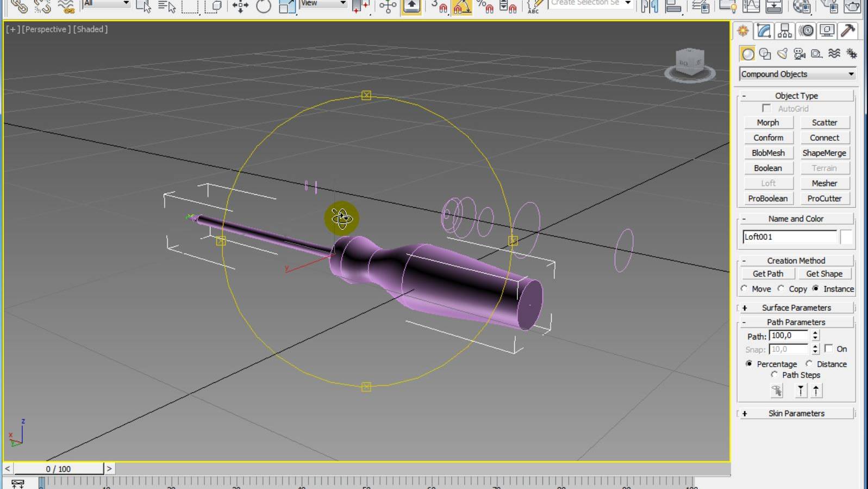The width and height of the screenshot is (868, 489).
Task: Click the Use Pivot Point Center tool
Action: (x=361, y=6)
